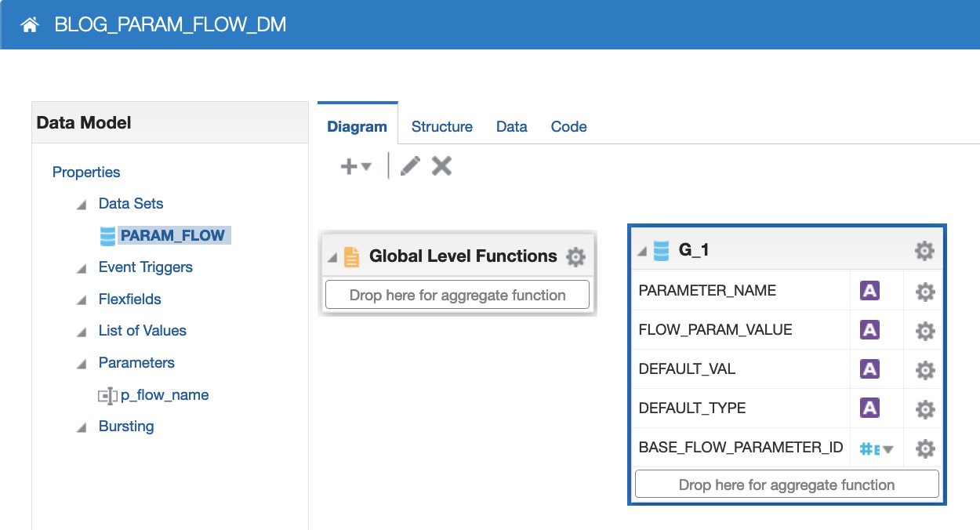
Task: Switch to the Structure tab
Action: (x=441, y=126)
